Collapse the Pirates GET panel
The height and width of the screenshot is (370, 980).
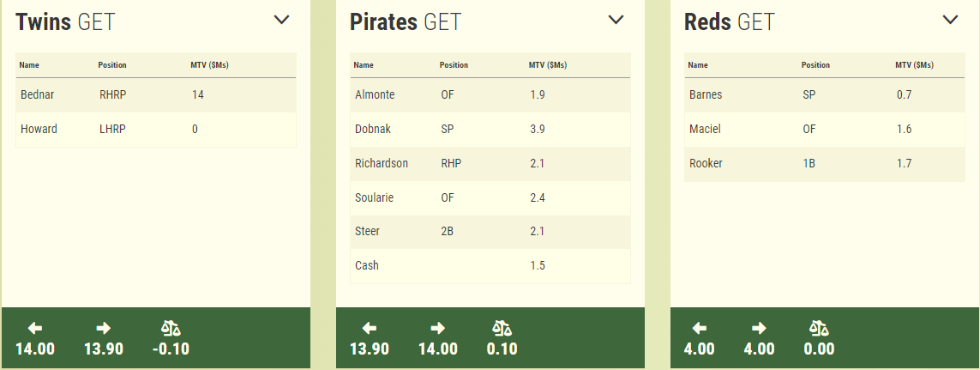(616, 20)
